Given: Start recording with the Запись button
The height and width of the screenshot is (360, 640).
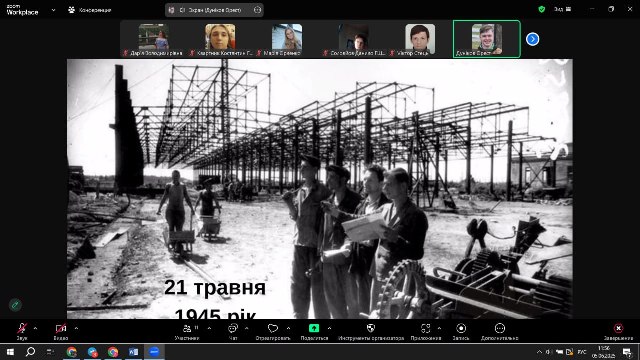Looking at the screenshot, I should [461, 331].
